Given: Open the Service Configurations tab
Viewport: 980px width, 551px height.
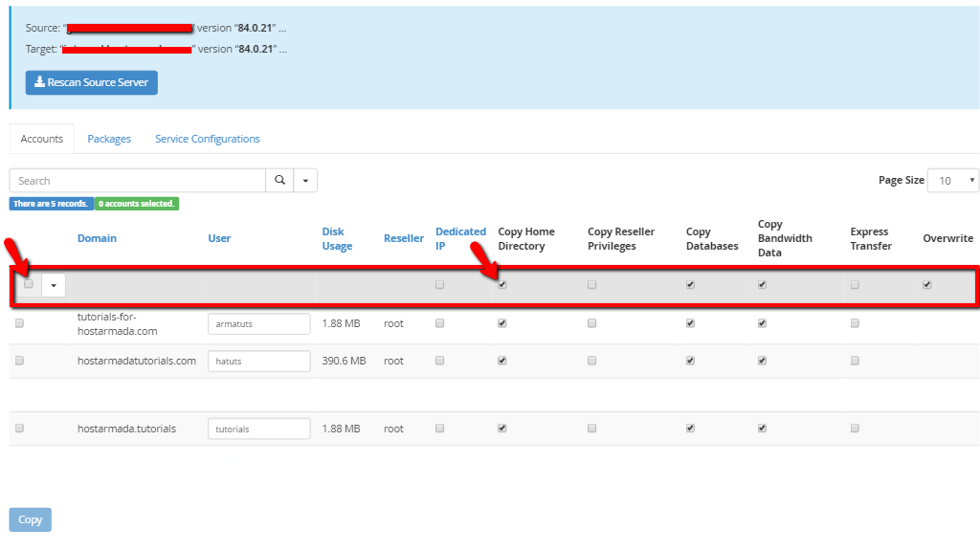Looking at the screenshot, I should click(208, 139).
